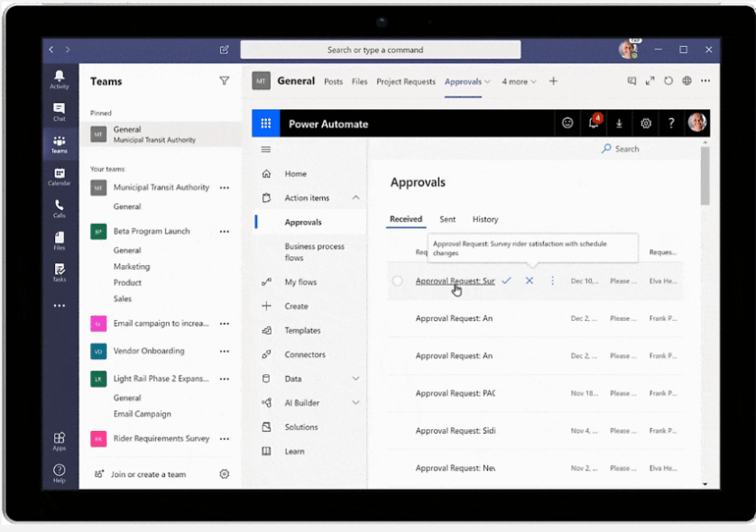Viewport: 756px width, 532px height.
Task: Open more options for Email campaign team
Action: tap(224, 323)
